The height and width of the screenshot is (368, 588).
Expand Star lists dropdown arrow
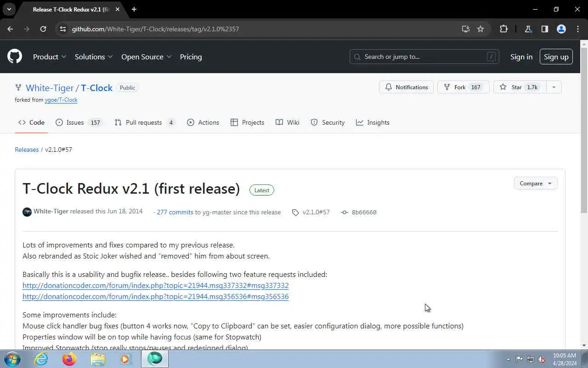(554, 87)
